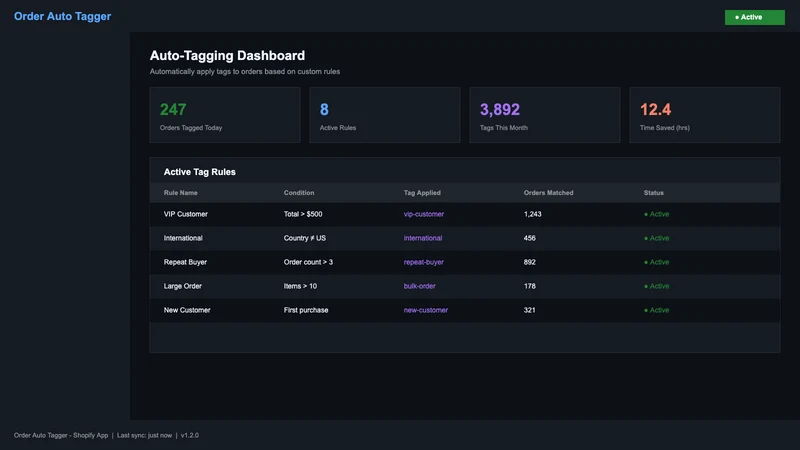
Task: Click the bulk-order tag link
Action: click(x=419, y=286)
